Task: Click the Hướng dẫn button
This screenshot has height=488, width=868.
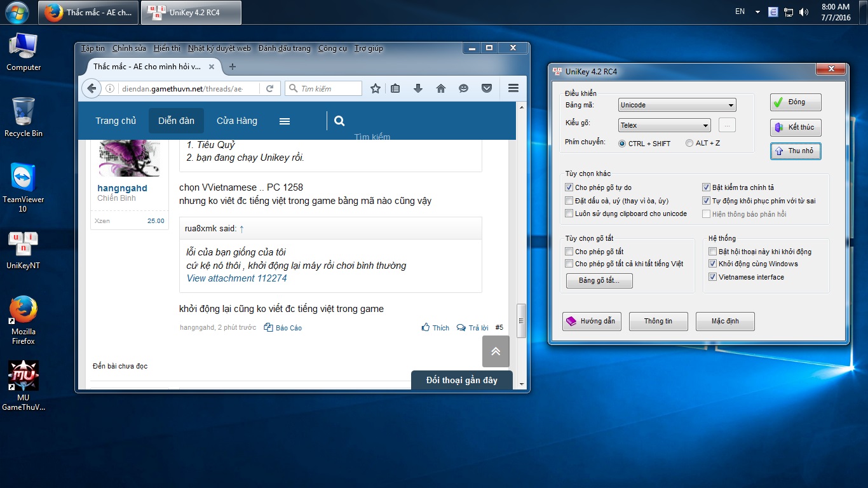Action: 592,322
